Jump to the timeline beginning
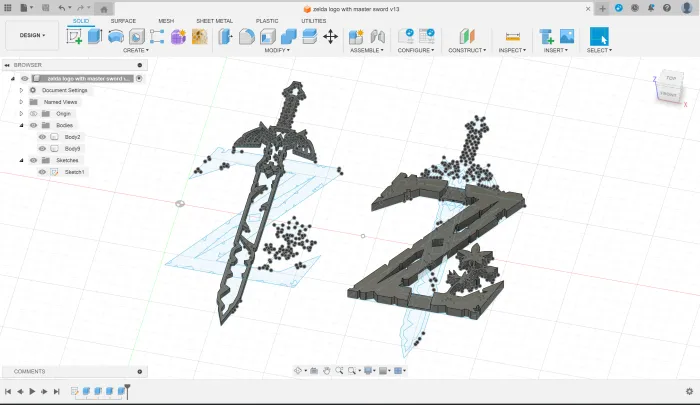The height and width of the screenshot is (405, 700). (x=8, y=392)
